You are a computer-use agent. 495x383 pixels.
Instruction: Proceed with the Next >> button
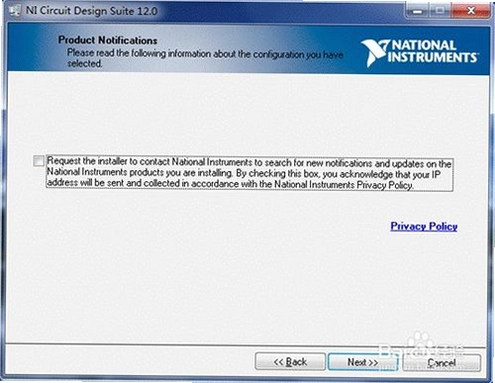point(363,362)
